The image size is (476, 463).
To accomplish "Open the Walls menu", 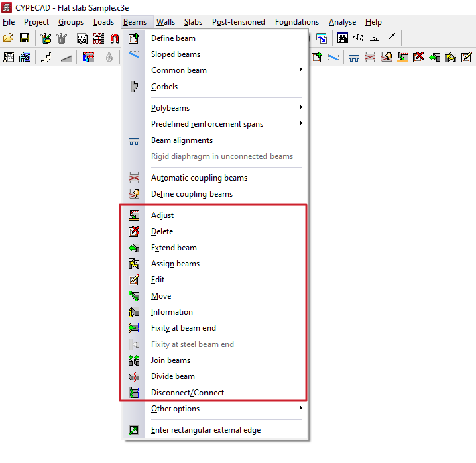I will pyautogui.click(x=166, y=22).
